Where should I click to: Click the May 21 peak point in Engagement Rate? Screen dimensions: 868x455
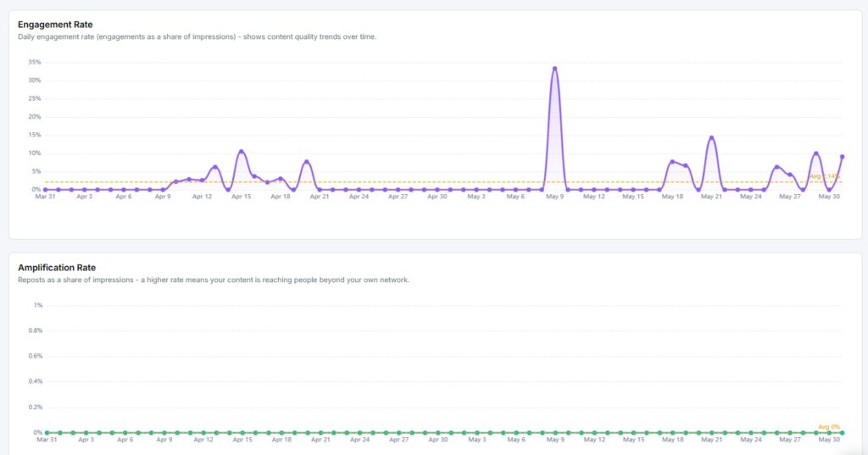coord(711,137)
